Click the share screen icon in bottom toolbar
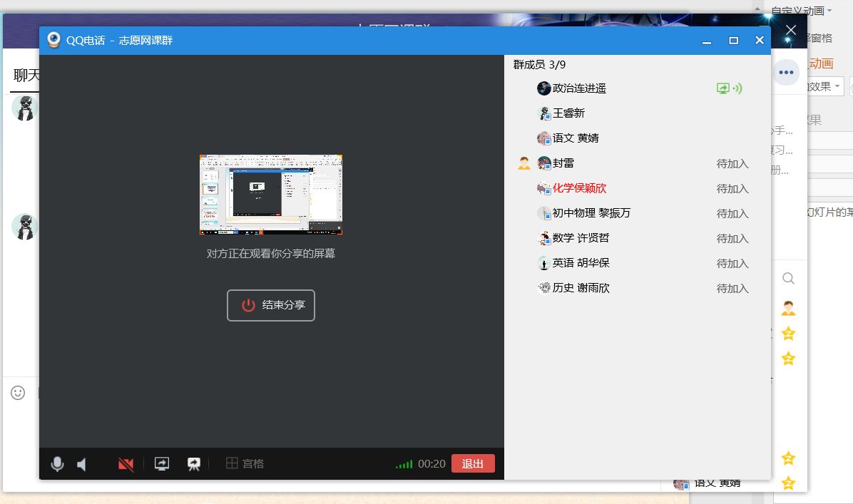The image size is (853, 504). click(162, 464)
